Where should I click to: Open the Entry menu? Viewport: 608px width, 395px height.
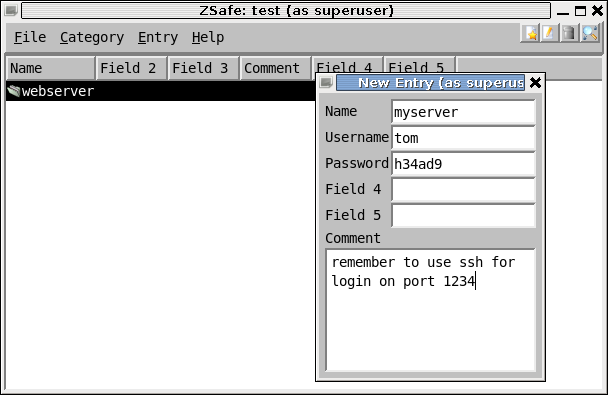[x=158, y=37]
